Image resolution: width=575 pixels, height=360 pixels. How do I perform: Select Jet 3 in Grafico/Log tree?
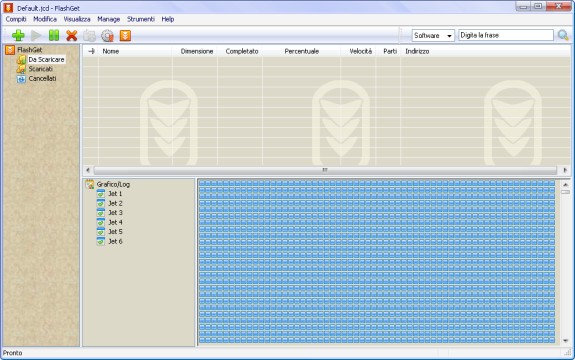click(x=115, y=213)
